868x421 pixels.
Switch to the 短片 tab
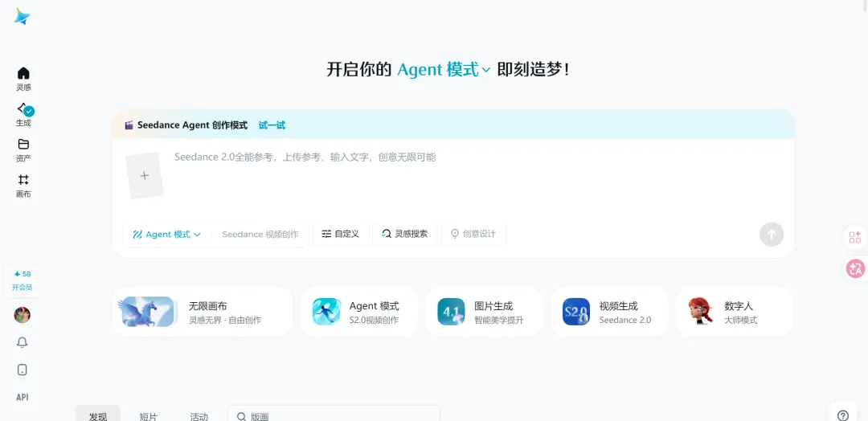coord(149,415)
